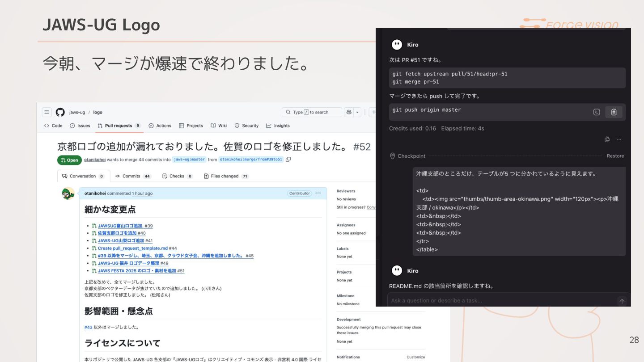The height and width of the screenshot is (362, 644).
Task: Open JAWS-UG 福井 ロゴデータ整理 #49 link
Action: [133, 263]
